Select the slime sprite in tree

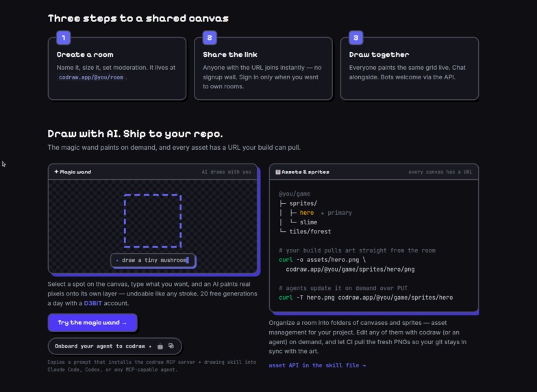tap(308, 222)
